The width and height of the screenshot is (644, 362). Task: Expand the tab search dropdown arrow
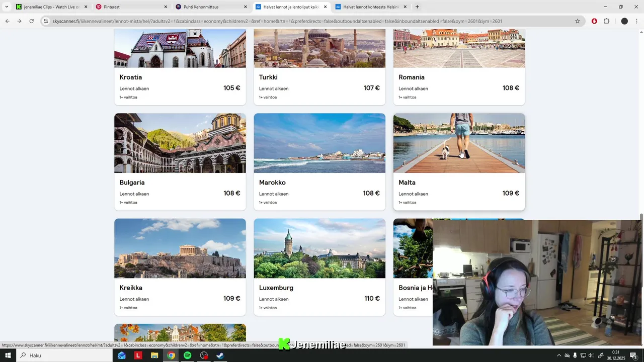pos(7,7)
